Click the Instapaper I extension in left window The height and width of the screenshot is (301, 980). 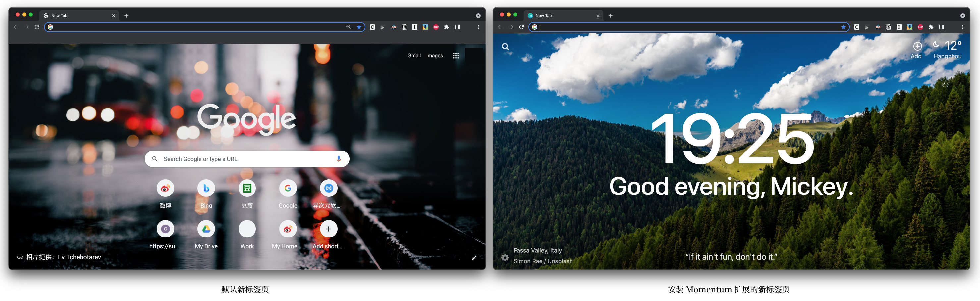tap(415, 27)
